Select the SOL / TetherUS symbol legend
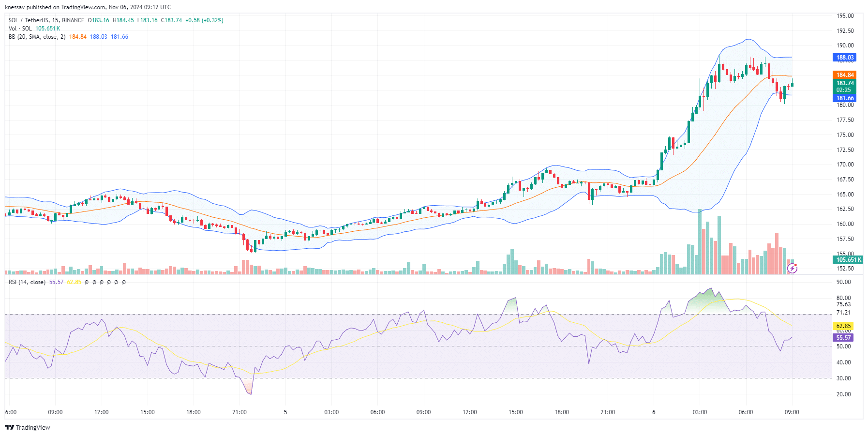 point(46,20)
